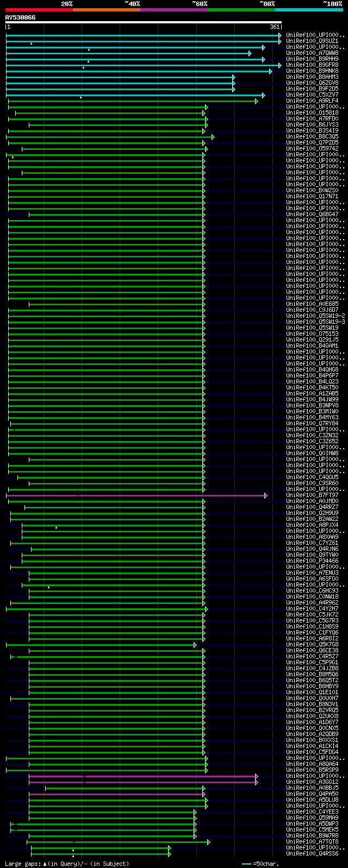Click the AV530066 query name
This screenshot has height=868, width=348.
(x=21, y=17)
